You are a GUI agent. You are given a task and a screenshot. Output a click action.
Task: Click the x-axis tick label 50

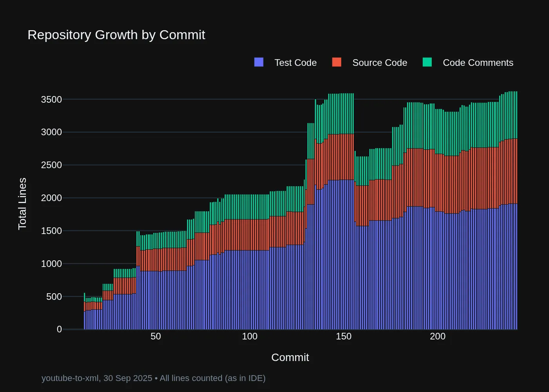pyautogui.click(x=156, y=336)
